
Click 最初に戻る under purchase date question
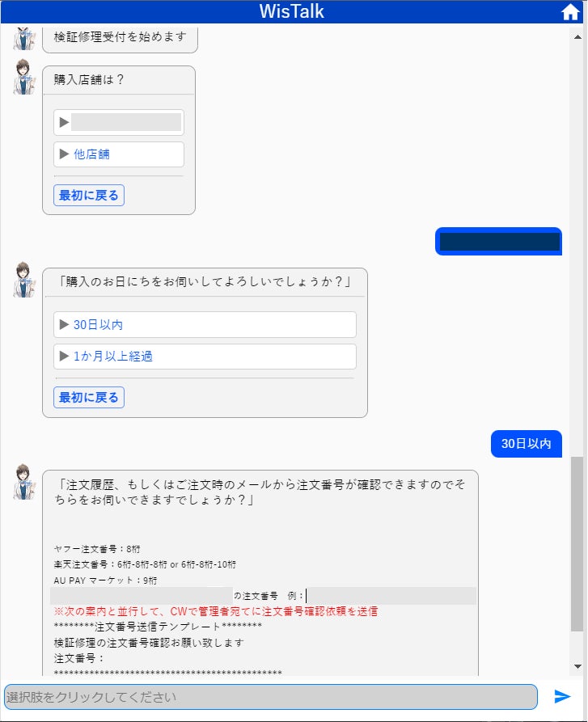[x=89, y=397]
